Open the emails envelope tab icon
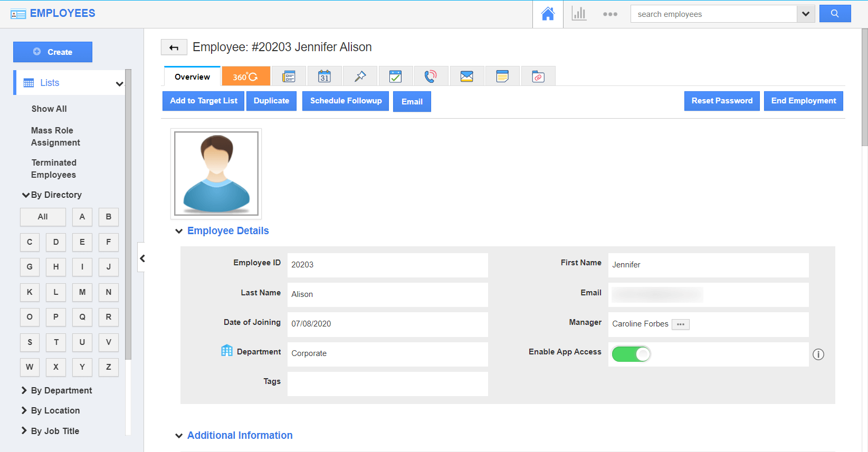The height and width of the screenshot is (452, 868). 466,76
